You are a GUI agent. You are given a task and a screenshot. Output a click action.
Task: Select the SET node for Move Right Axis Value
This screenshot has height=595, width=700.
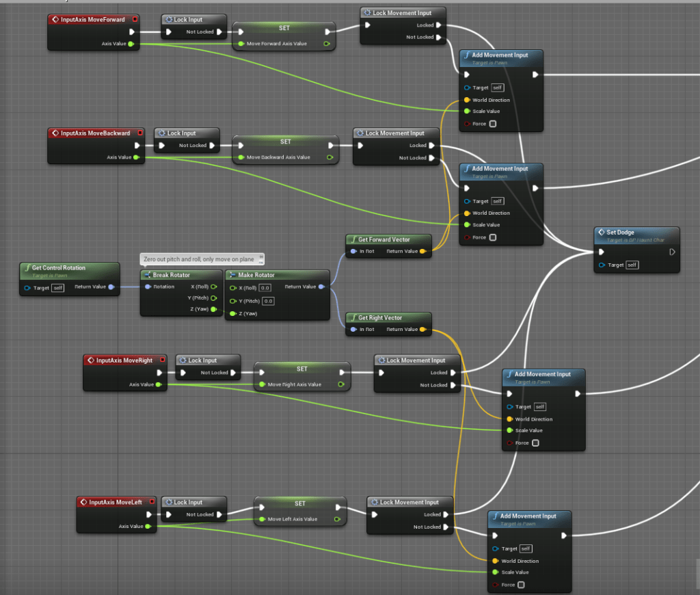302,369
